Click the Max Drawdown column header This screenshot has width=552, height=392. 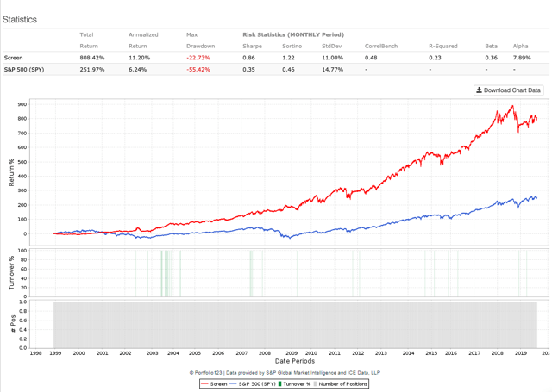[200, 40]
